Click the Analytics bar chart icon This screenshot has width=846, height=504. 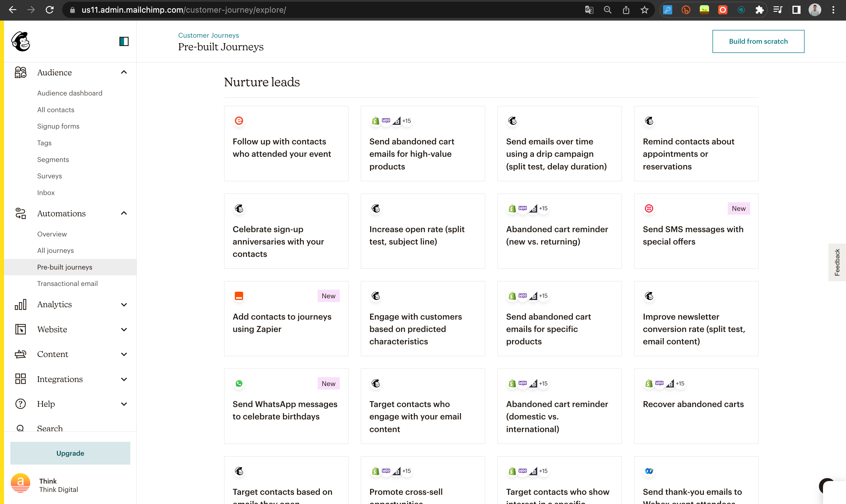[20, 305]
